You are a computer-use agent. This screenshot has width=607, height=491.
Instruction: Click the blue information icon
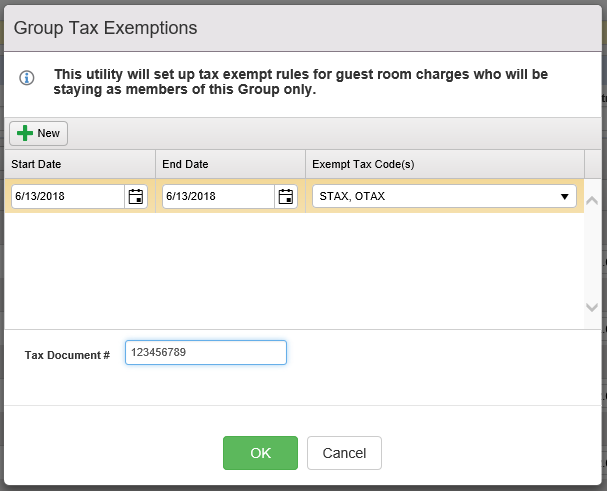27,78
